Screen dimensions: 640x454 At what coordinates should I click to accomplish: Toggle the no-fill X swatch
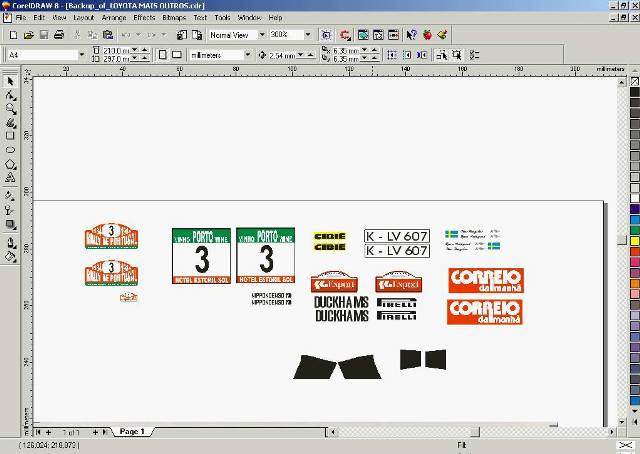pos(635,81)
